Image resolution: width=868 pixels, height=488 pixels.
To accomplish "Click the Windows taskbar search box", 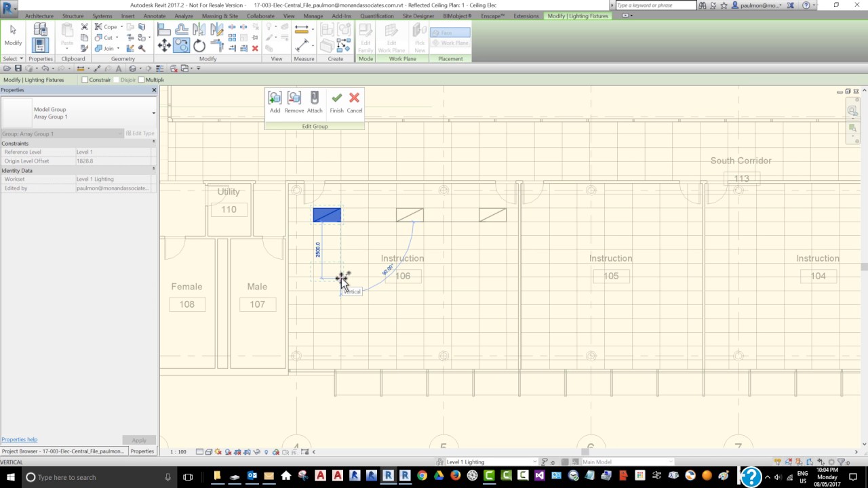I will click(100, 477).
